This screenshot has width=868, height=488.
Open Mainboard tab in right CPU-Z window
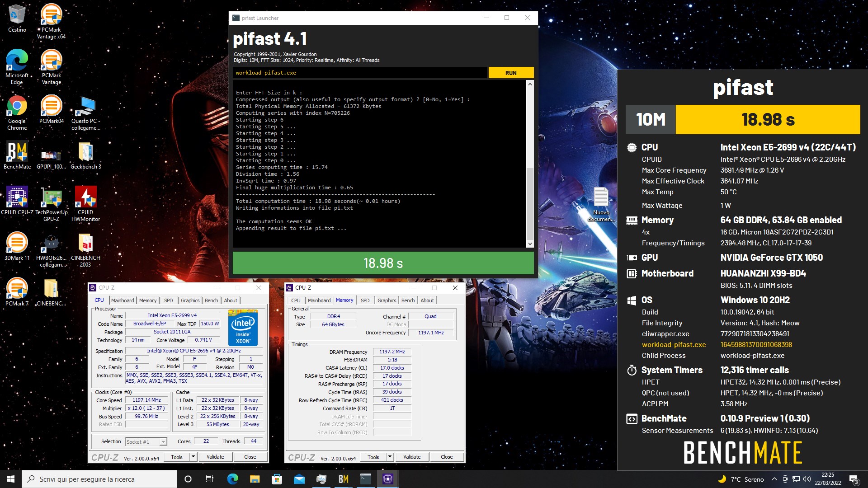pos(319,300)
